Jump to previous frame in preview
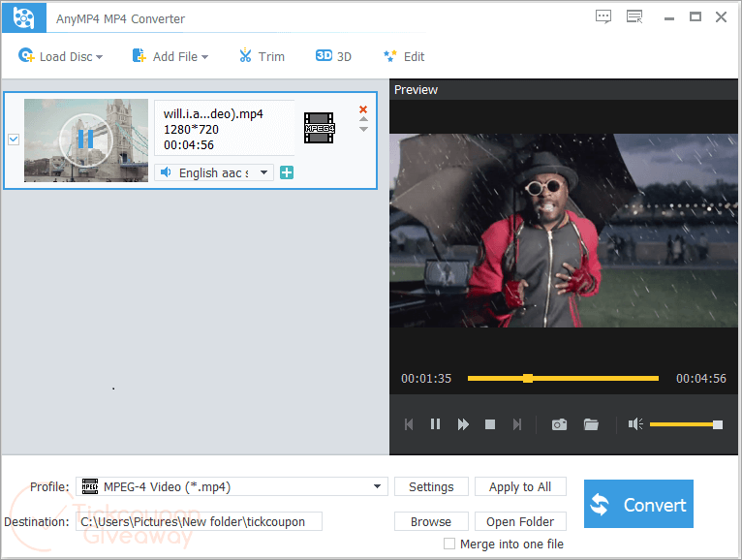The height and width of the screenshot is (560, 742). coord(409,424)
